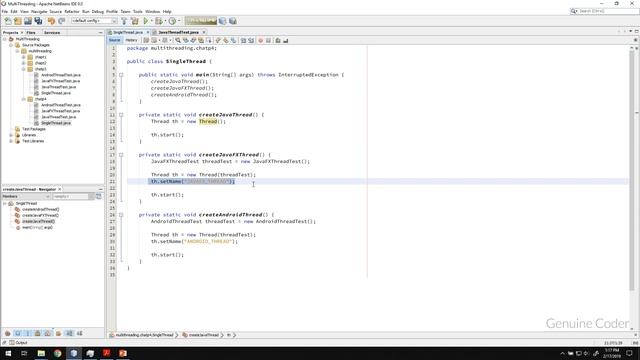Click the Chrome taskbar icon
Viewport: 640px width, 360px height.
[58, 353]
